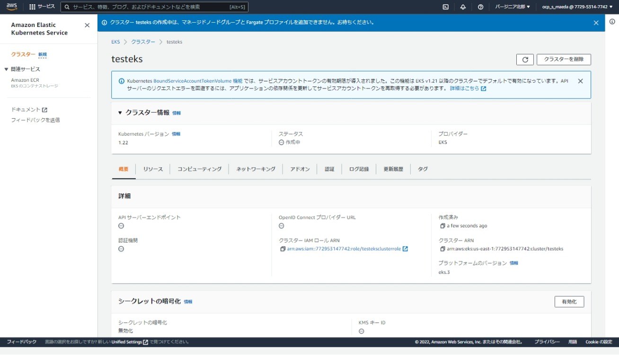Viewport: 619px width, 364px height.
Task: Click the 有効化 button for secret encryption
Action: tap(569, 302)
